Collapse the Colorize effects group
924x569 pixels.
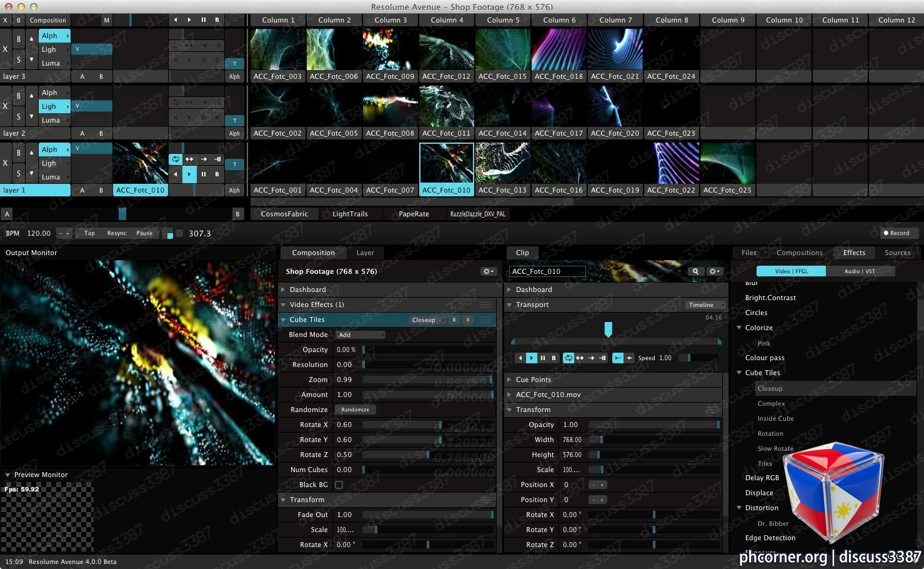tap(740, 328)
